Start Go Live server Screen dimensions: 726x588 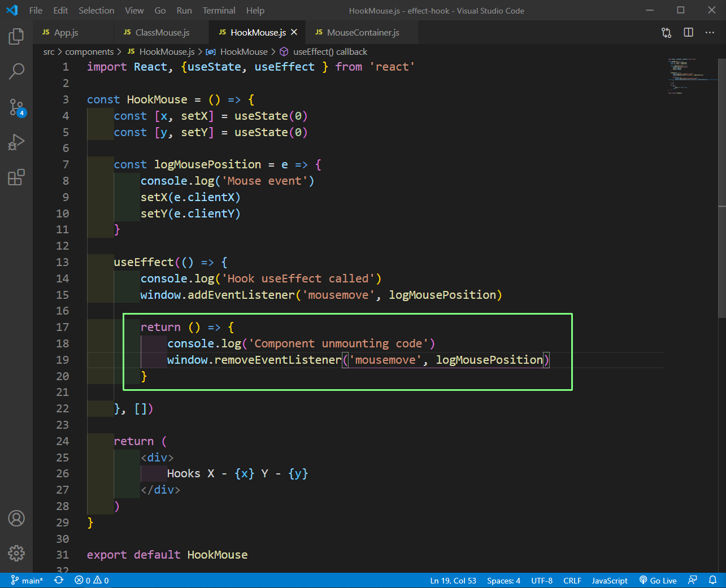pyautogui.click(x=658, y=580)
